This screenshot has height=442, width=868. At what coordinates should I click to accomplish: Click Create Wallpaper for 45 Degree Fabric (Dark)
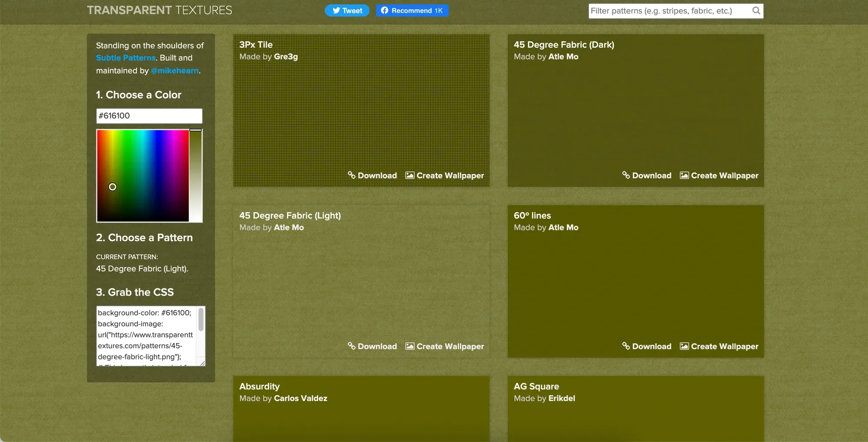click(719, 175)
